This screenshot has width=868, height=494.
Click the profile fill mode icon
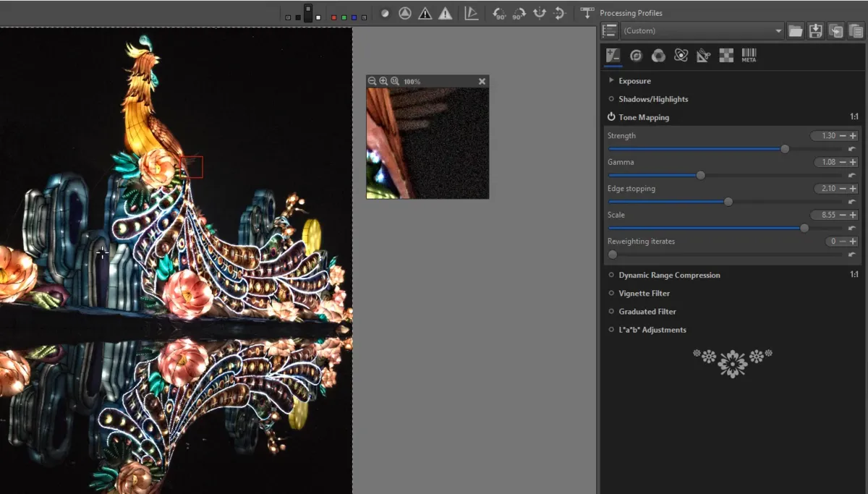(x=609, y=30)
